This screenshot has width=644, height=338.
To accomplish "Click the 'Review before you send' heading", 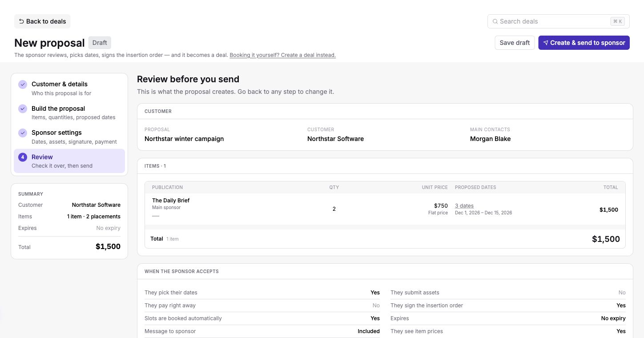I will click(188, 79).
